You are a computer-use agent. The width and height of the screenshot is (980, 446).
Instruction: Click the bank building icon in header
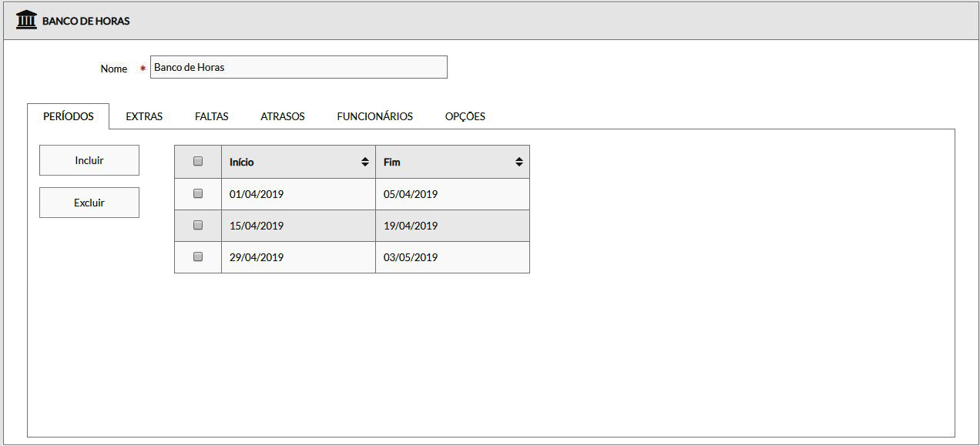click(x=26, y=20)
